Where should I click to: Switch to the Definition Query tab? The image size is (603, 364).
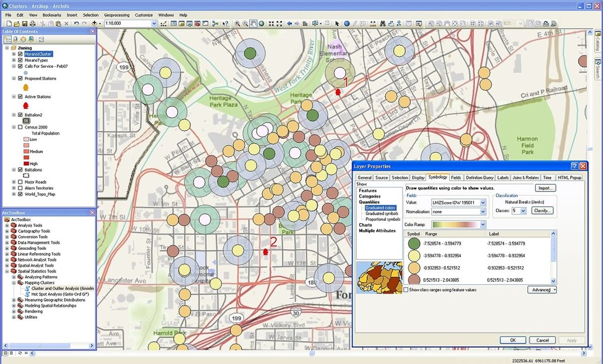[x=479, y=177]
